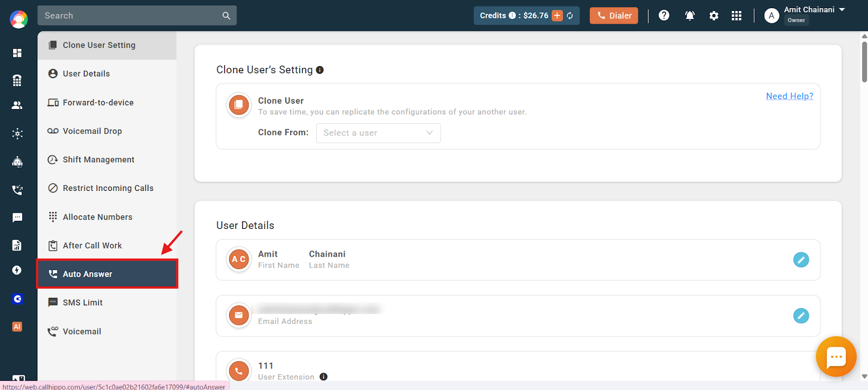Open the apps grid icon in header
This screenshot has height=390, width=868.
pos(736,16)
